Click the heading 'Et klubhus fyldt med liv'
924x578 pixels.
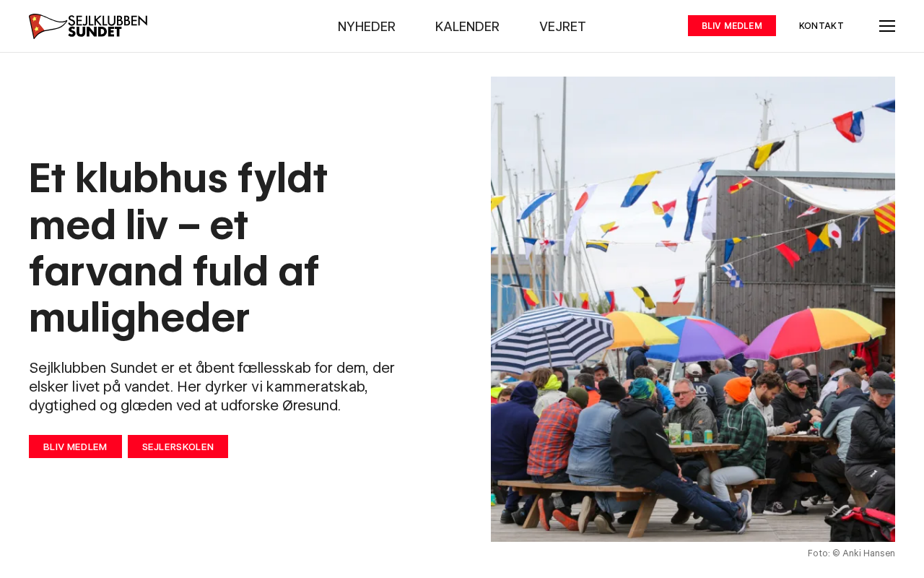tap(178, 247)
